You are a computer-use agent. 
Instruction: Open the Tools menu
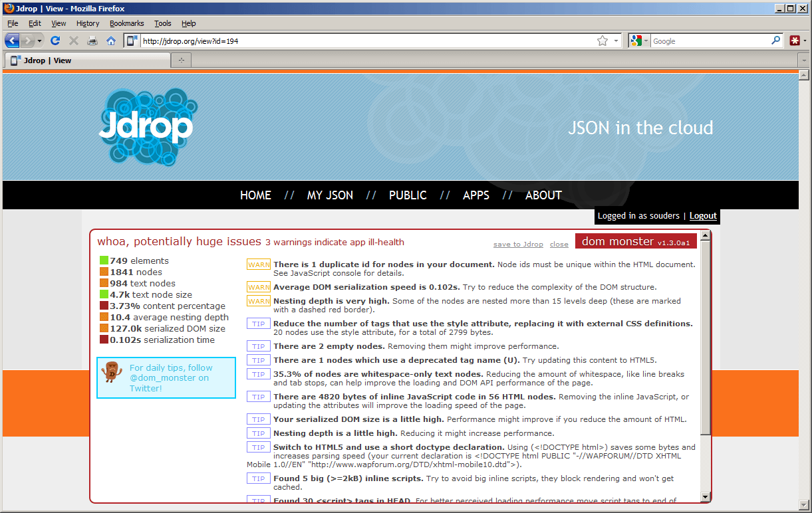point(162,23)
